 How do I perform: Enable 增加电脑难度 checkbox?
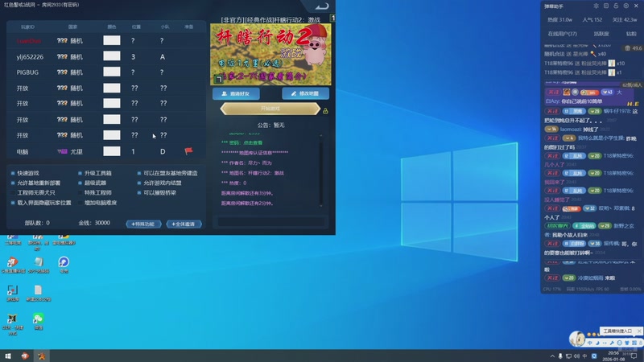pos(80,203)
